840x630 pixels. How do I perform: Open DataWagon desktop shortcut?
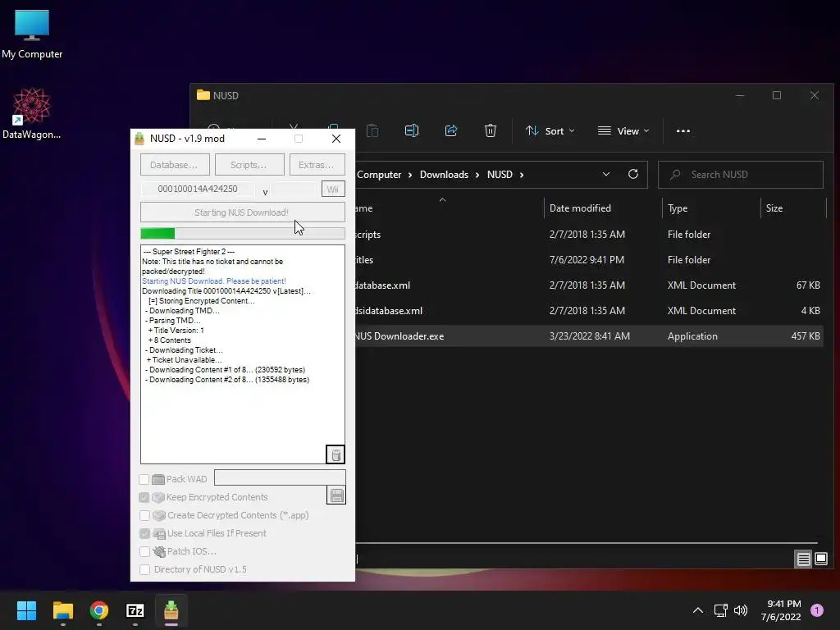32,113
